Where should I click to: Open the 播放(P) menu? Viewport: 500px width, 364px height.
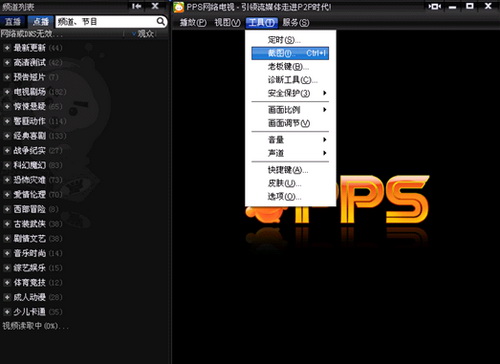[x=193, y=23]
